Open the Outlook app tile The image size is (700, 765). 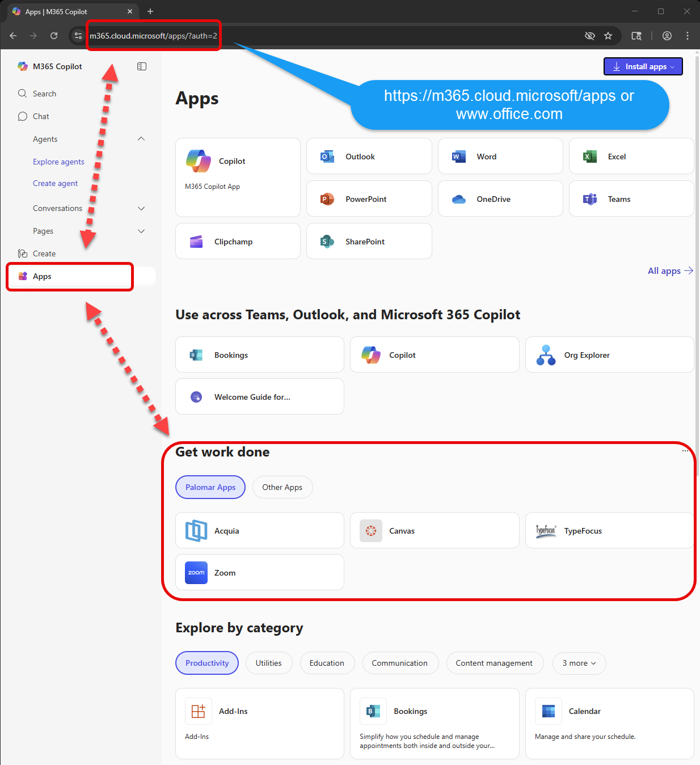click(369, 157)
